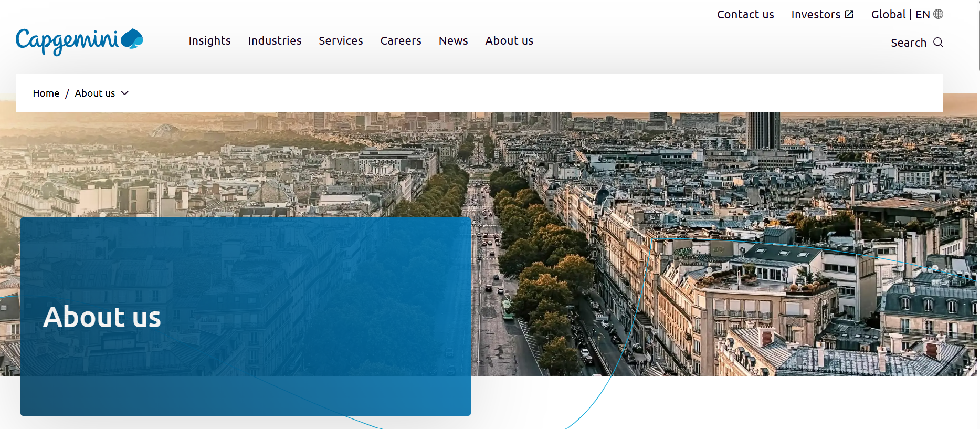980x429 pixels.
Task: Open the Services navigation item
Action: tap(341, 40)
